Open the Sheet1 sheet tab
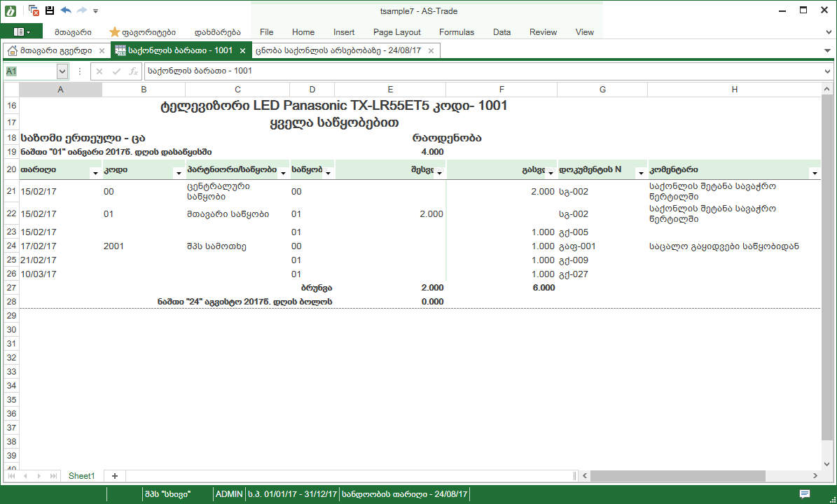The height and width of the screenshot is (504, 837). point(82,476)
